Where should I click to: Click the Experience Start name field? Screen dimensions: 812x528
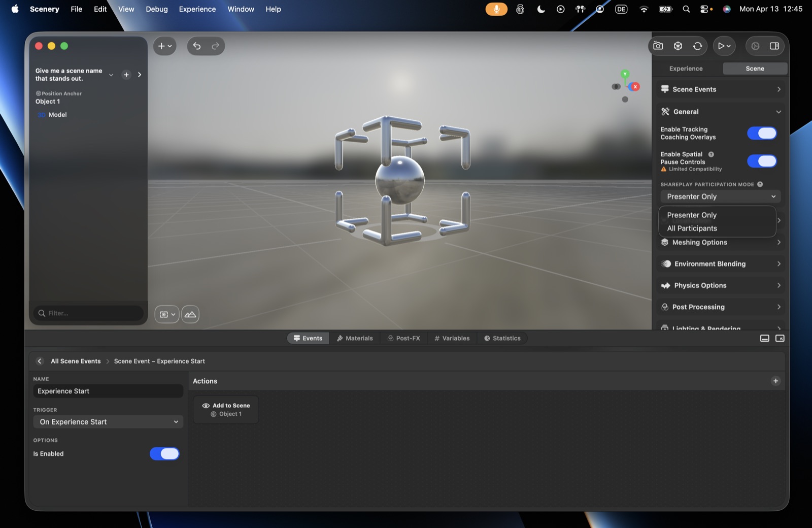[108, 391]
